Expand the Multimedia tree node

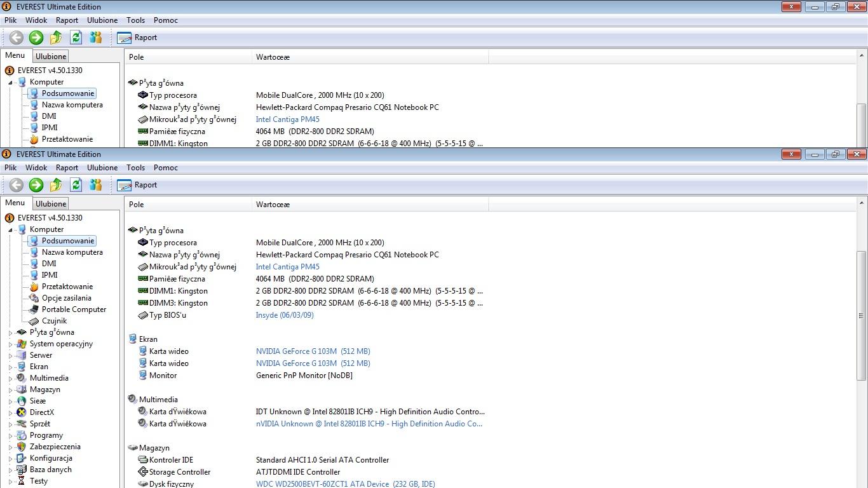pyautogui.click(x=11, y=378)
